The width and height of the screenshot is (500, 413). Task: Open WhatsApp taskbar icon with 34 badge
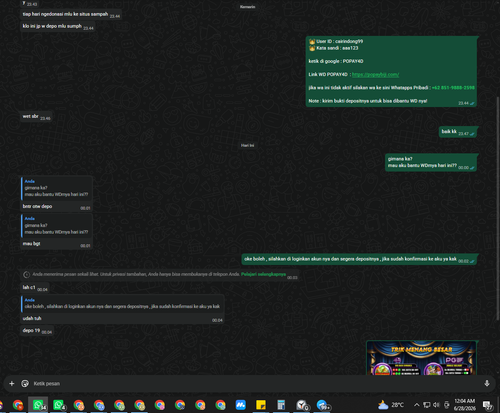38,405
